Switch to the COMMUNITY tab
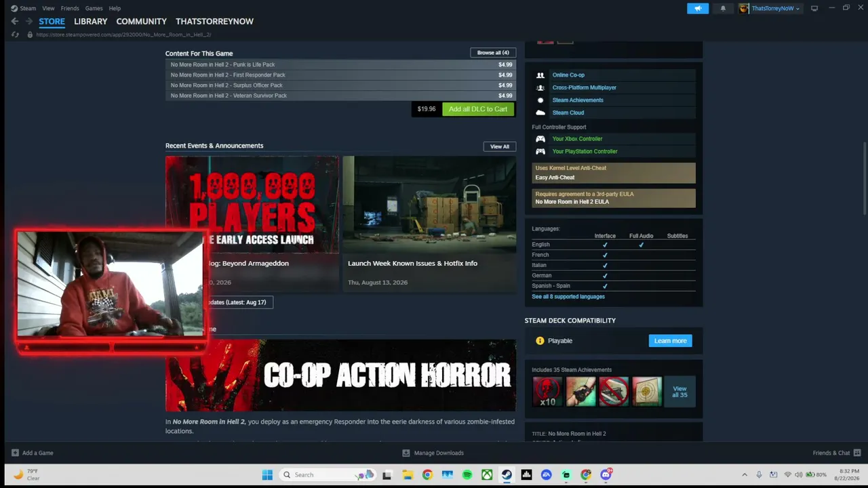 (141, 21)
